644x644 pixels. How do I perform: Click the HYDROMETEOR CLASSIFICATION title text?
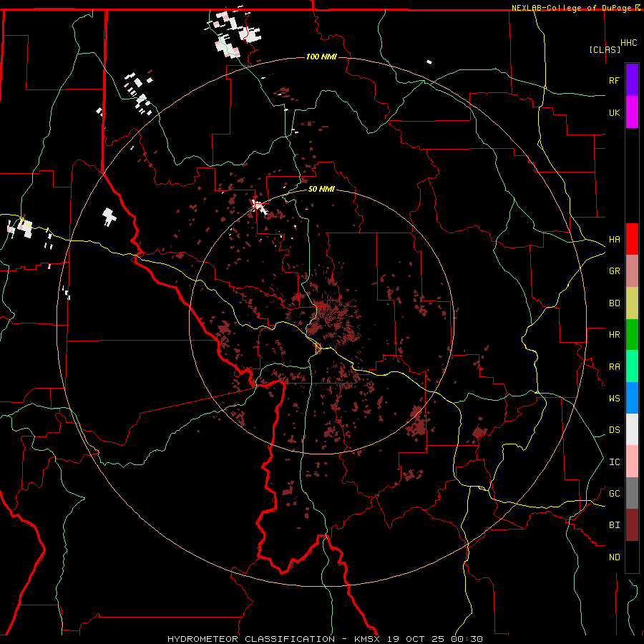pyautogui.click(x=251, y=639)
